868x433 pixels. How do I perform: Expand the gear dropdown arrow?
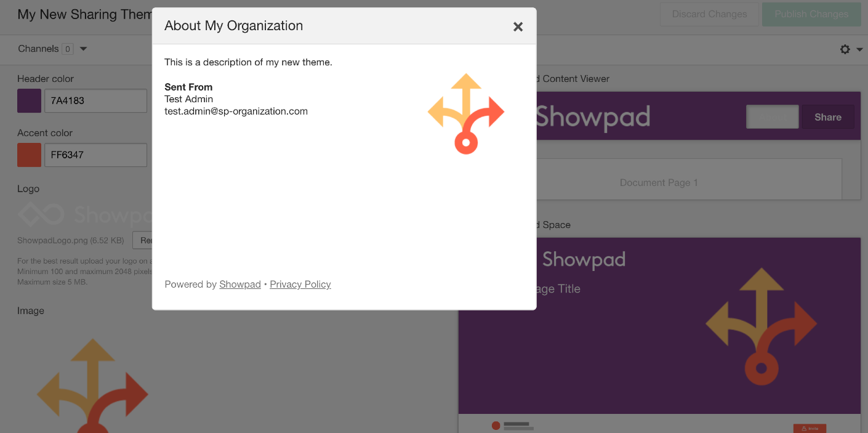pyautogui.click(x=859, y=49)
